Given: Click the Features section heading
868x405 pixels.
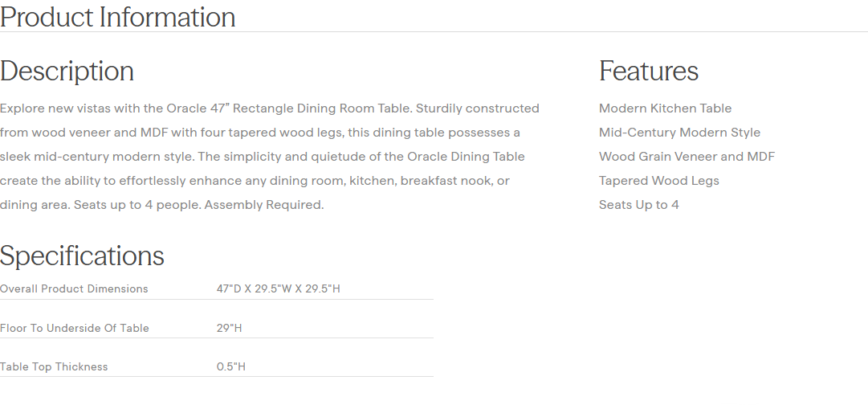Looking at the screenshot, I should [x=649, y=71].
